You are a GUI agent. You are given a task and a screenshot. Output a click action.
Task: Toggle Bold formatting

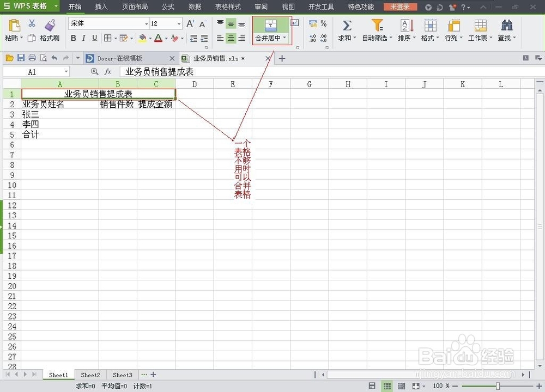(x=74, y=38)
